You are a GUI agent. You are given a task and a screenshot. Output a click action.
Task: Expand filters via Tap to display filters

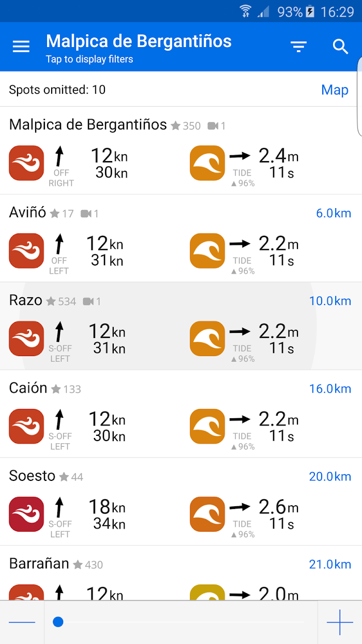89,59
